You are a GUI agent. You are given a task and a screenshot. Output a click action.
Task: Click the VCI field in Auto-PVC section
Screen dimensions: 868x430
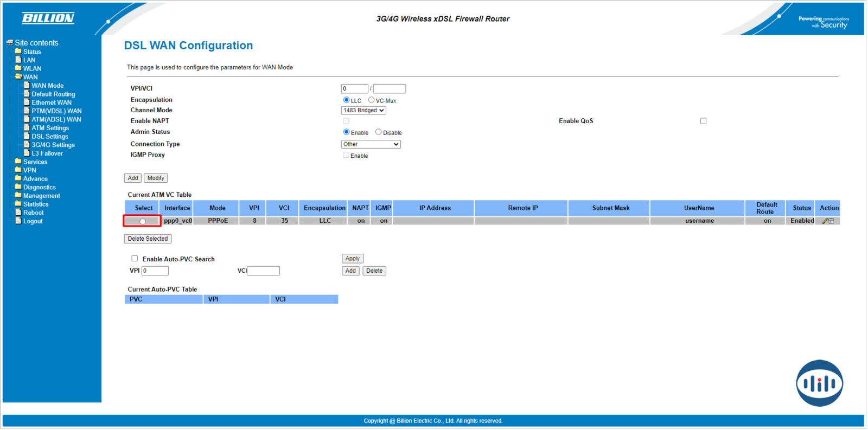[264, 271]
